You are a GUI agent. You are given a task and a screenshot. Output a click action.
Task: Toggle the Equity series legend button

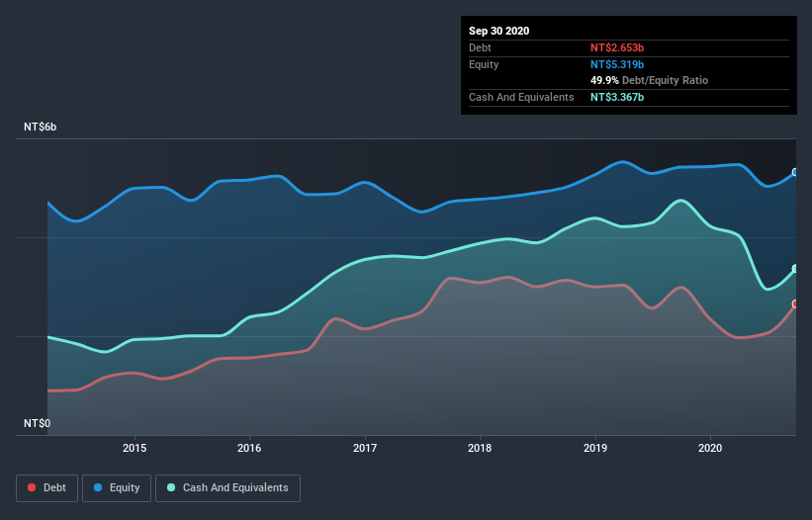click(x=117, y=488)
